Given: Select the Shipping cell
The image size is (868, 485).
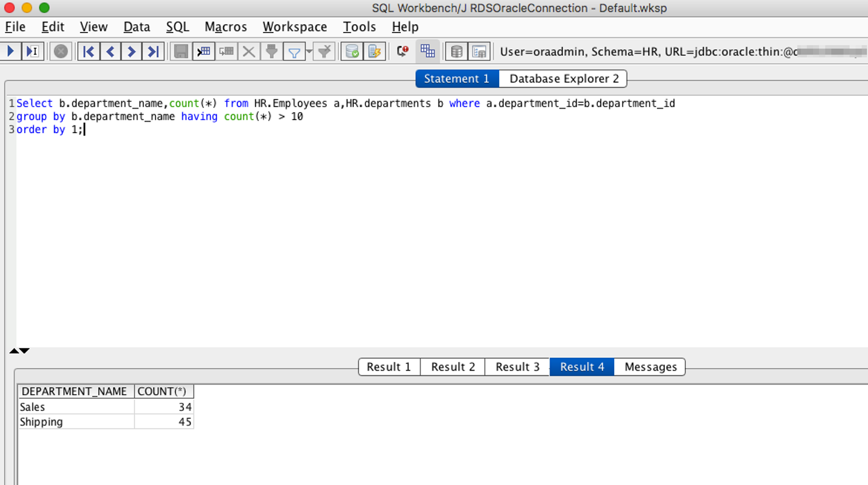Looking at the screenshot, I should (x=76, y=422).
